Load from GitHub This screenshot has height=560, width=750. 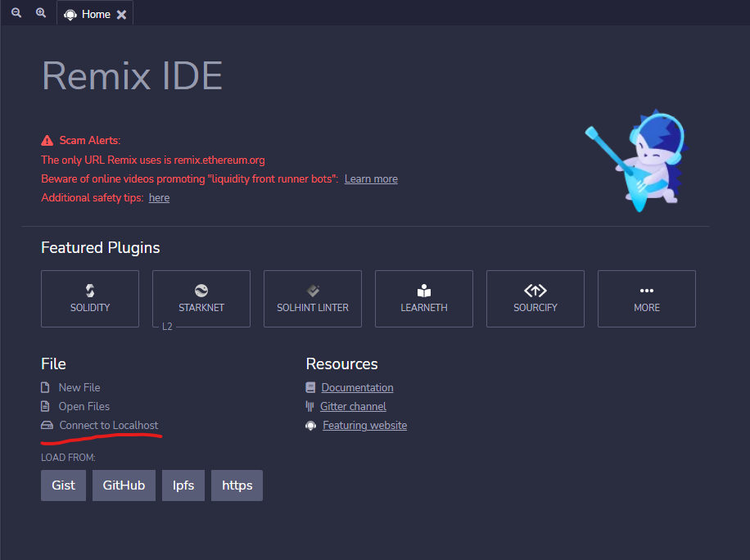pos(124,485)
